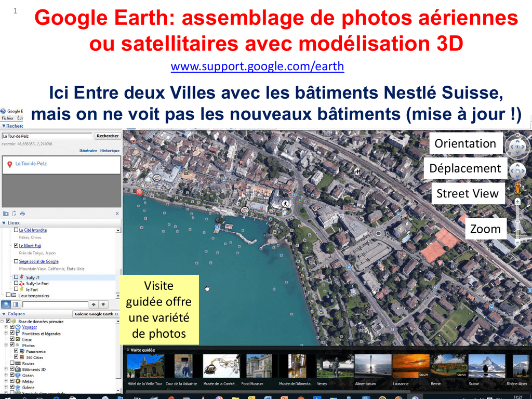This screenshot has width=532, height=399.
Task: Open the Historique link
Action: tap(110, 150)
